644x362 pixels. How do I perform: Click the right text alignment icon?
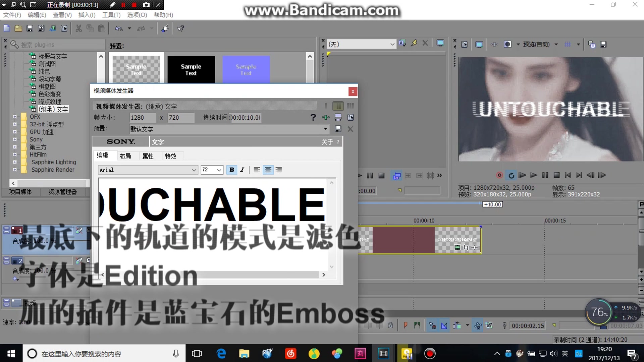pos(279,170)
